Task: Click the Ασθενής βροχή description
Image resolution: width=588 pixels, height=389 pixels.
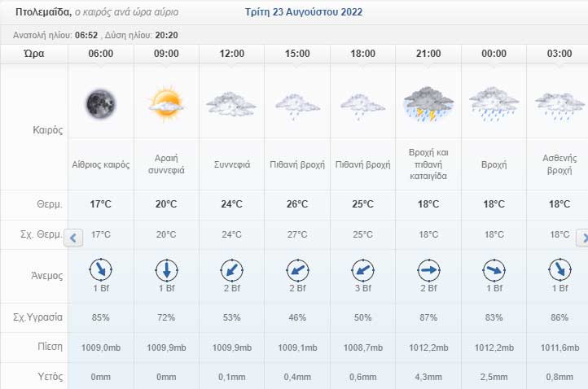Action: [x=559, y=164]
